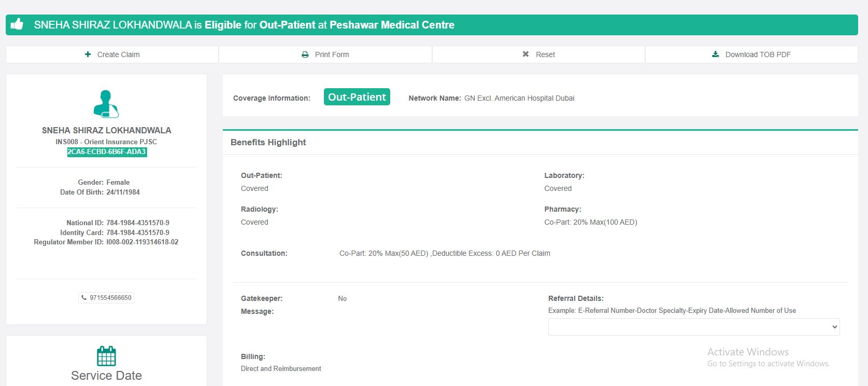Open the Referral Details dropdown
The width and height of the screenshot is (868, 386).
[693, 327]
